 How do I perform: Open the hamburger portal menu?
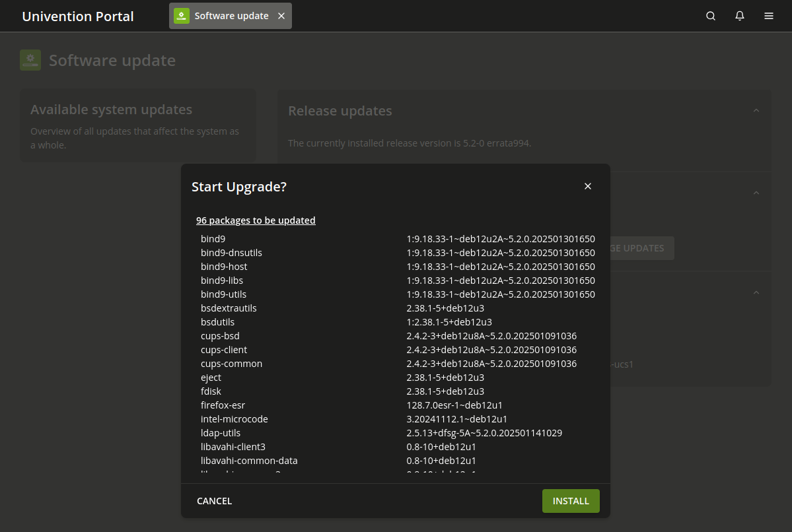(768, 15)
